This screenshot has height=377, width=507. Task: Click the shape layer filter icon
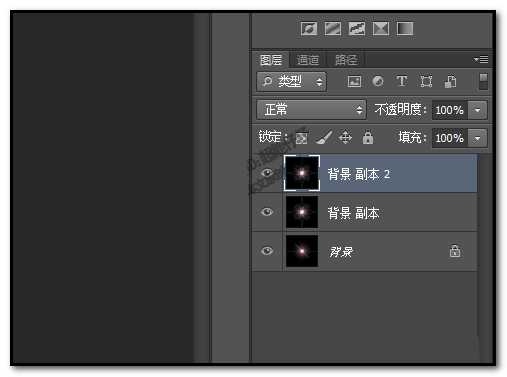pos(426,81)
